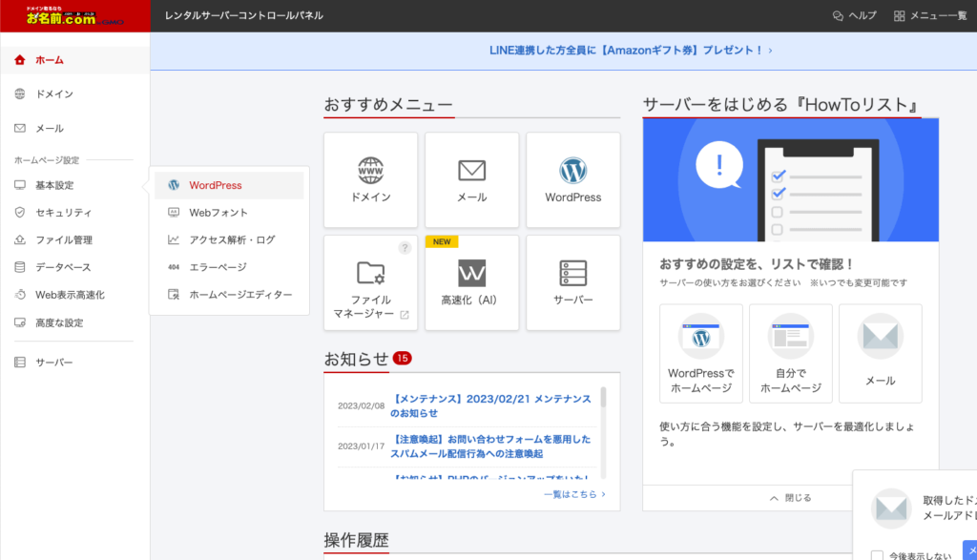Open the 2023/02/21 メンテナンス notice
The width and height of the screenshot is (977, 560).
click(x=490, y=406)
